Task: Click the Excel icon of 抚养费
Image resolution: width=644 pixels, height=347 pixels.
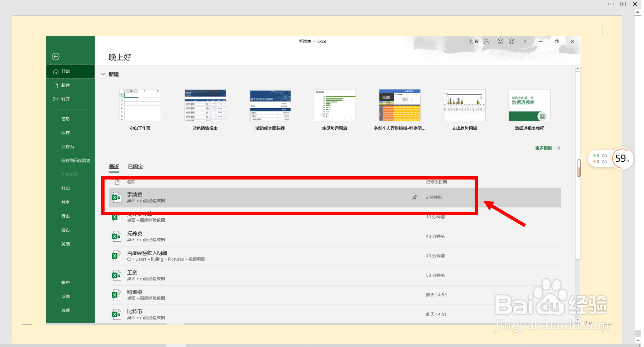Action: (x=116, y=237)
